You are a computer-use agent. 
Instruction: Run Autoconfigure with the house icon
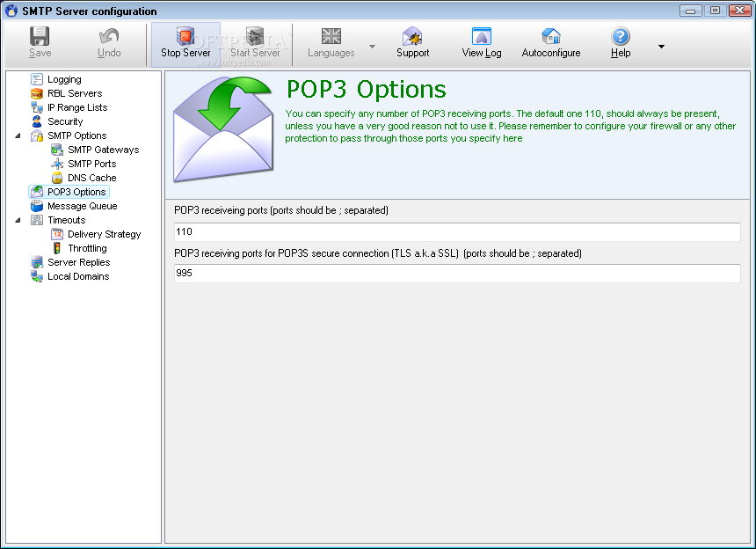551,36
